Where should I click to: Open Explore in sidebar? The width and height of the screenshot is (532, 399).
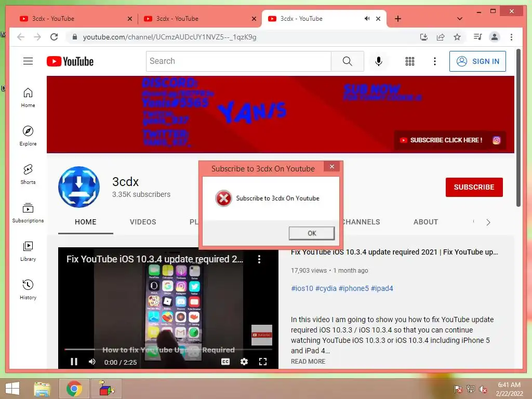[x=28, y=136]
